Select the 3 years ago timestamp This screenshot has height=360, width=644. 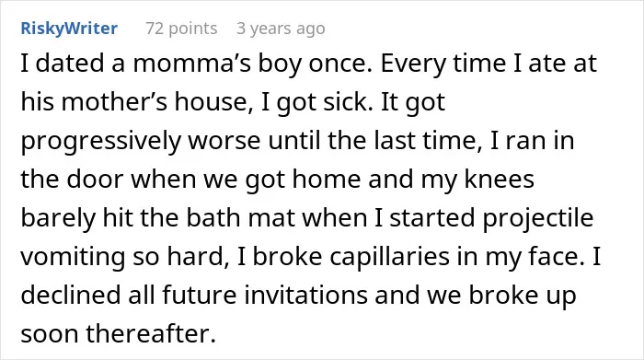(x=281, y=29)
